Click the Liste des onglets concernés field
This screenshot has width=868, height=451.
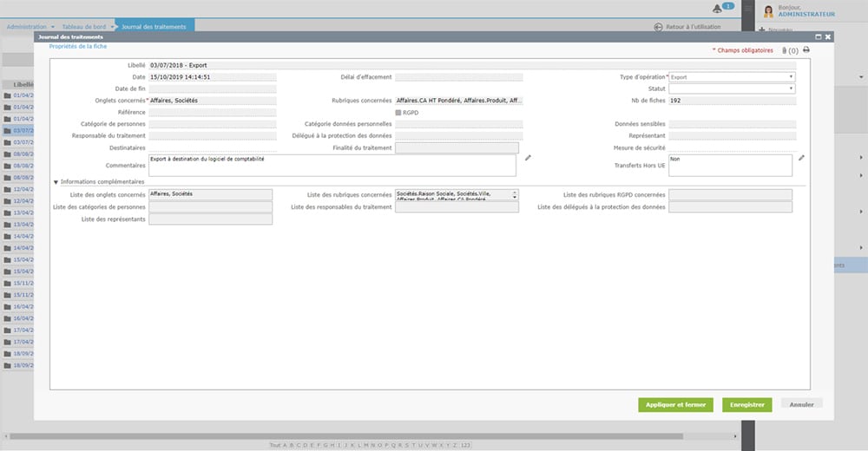click(210, 194)
